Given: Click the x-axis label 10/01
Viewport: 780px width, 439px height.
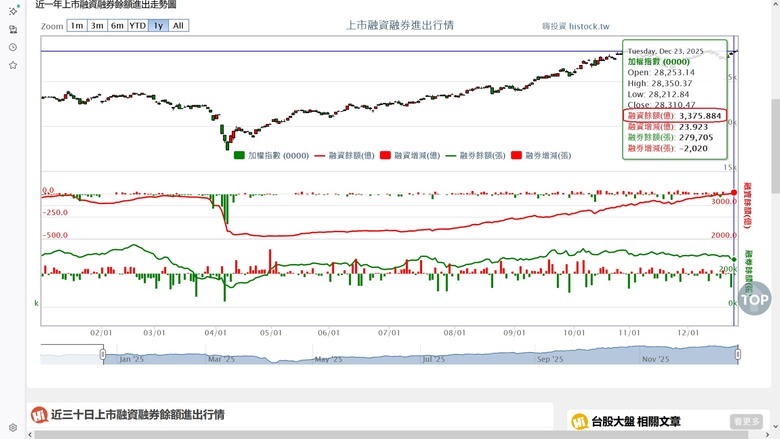Looking at the screenshot, I should 574,333.
